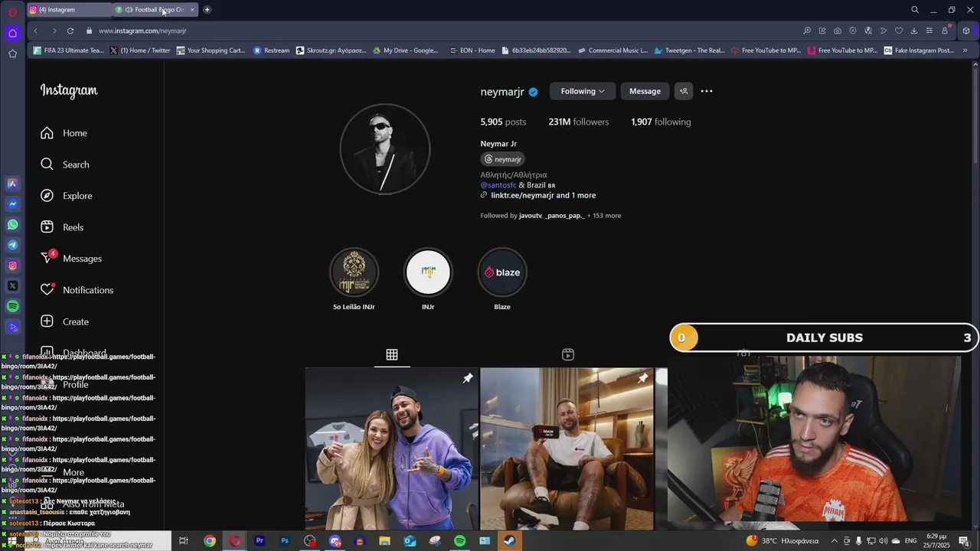Viewport: 980px width, 551px height.
Task: Expand the bookmarks overflow chevron
Action: 965,51
